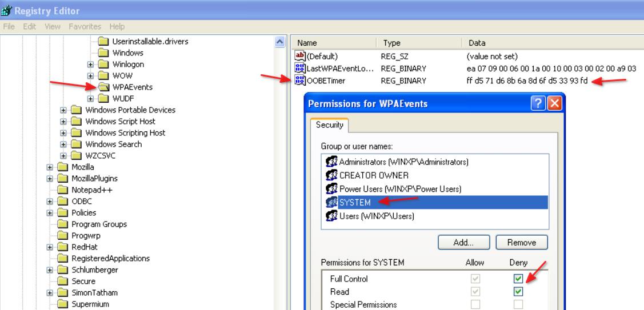Click the WPAEvents open folder icon

tap(103, 87)
